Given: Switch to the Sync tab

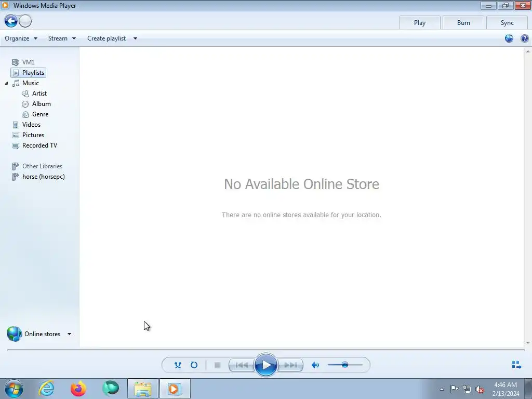Looking at the screenshot, I should click(507, 23).
